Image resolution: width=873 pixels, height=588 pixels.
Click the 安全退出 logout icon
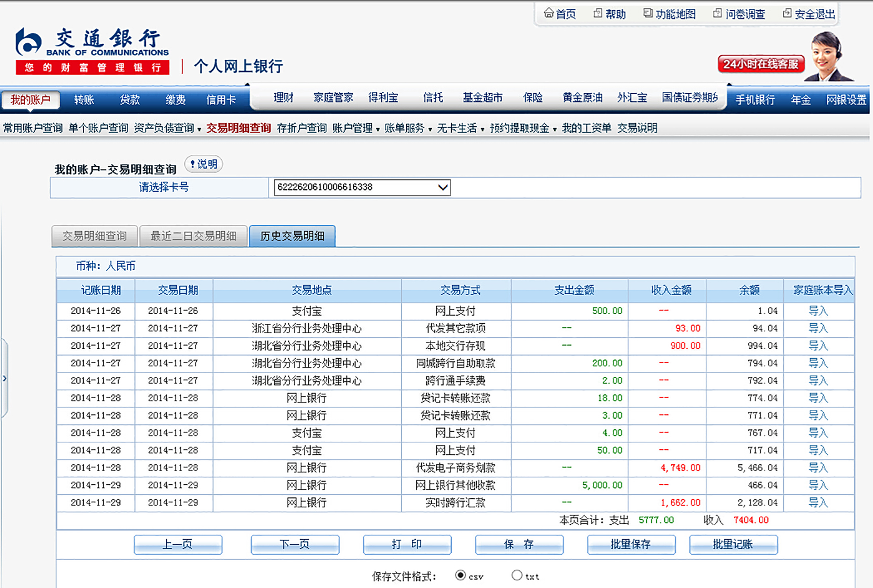point(787,14)
